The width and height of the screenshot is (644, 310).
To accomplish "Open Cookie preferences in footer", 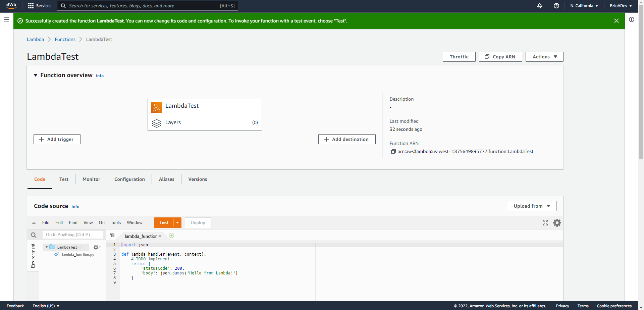I will (614, 306).
